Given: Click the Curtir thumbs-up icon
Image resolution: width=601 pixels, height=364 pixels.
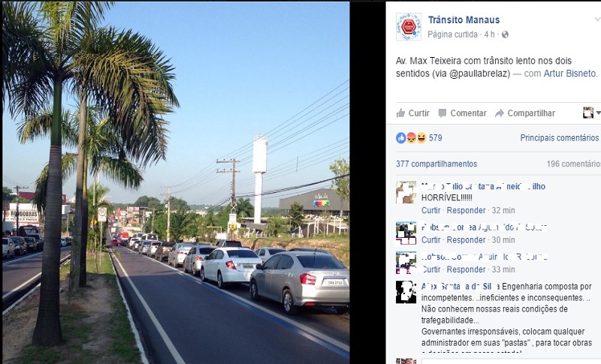Looking at the screenshot, I should tap(400, 113).
